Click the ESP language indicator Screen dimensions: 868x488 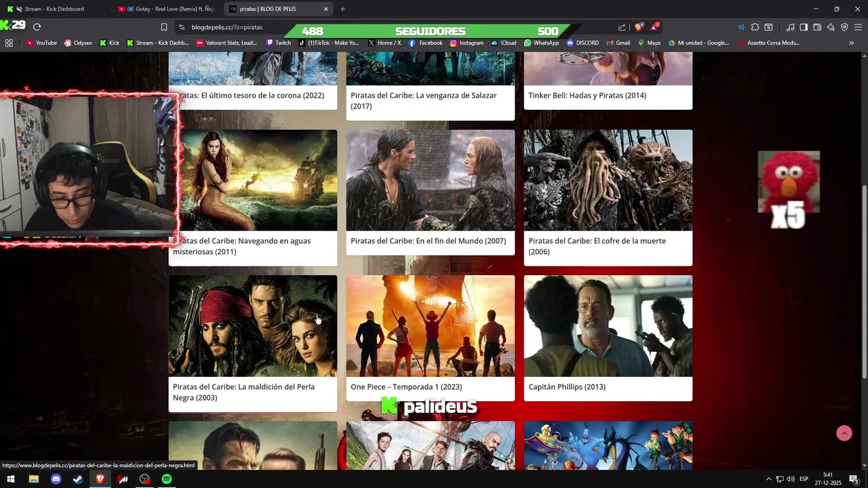[x=804, y=479]
